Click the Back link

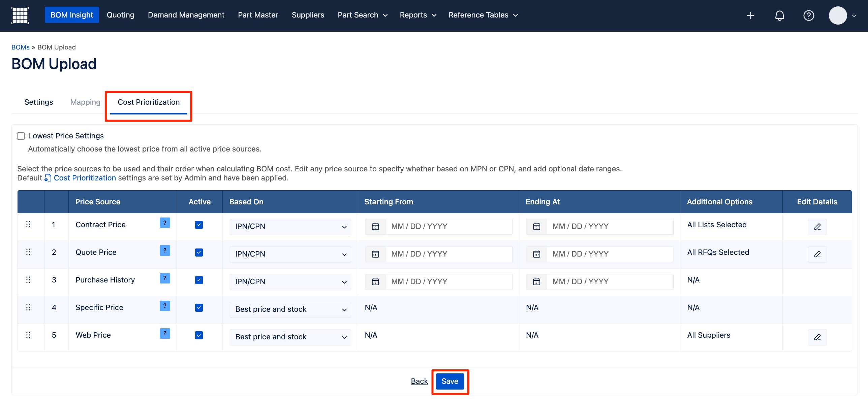click(x=419, y=381)
